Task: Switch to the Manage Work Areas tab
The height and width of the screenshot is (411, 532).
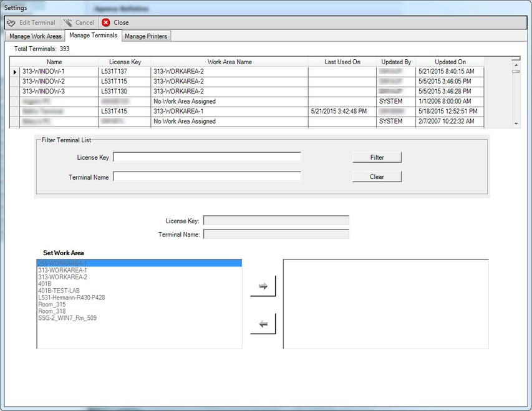Action: point(36,36)
